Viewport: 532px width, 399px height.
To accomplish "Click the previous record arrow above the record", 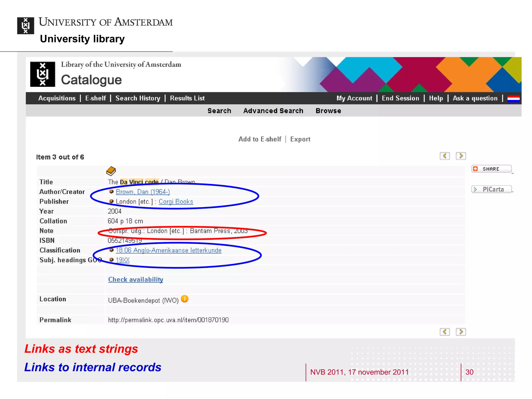I will pos(445,156).
